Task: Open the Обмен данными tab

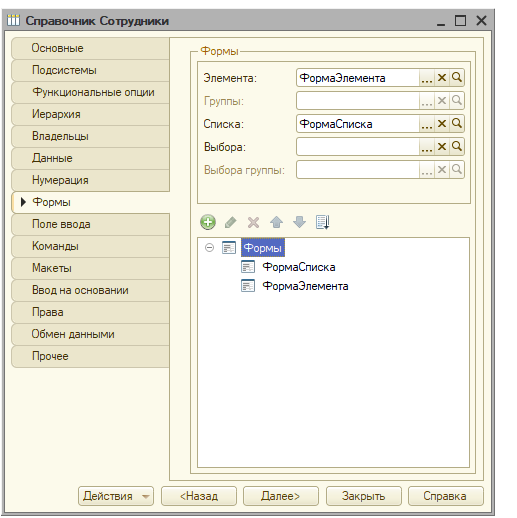Action: [x=90, y=334]
